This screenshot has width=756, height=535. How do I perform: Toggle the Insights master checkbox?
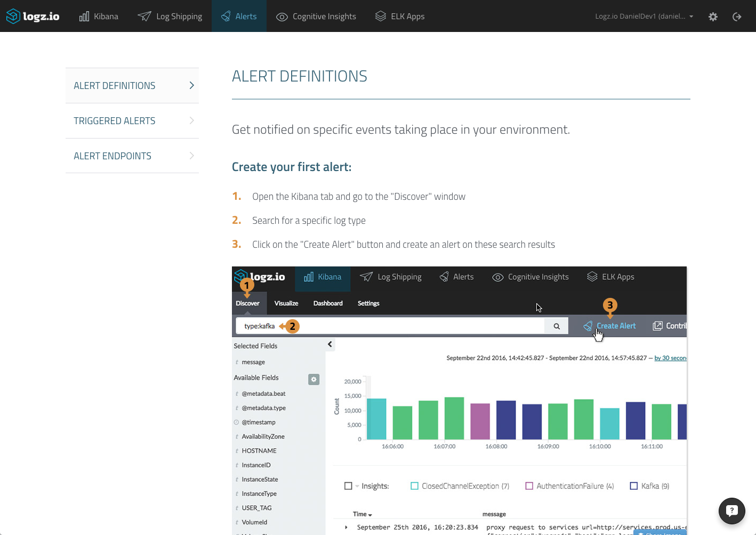click(348, 486)
